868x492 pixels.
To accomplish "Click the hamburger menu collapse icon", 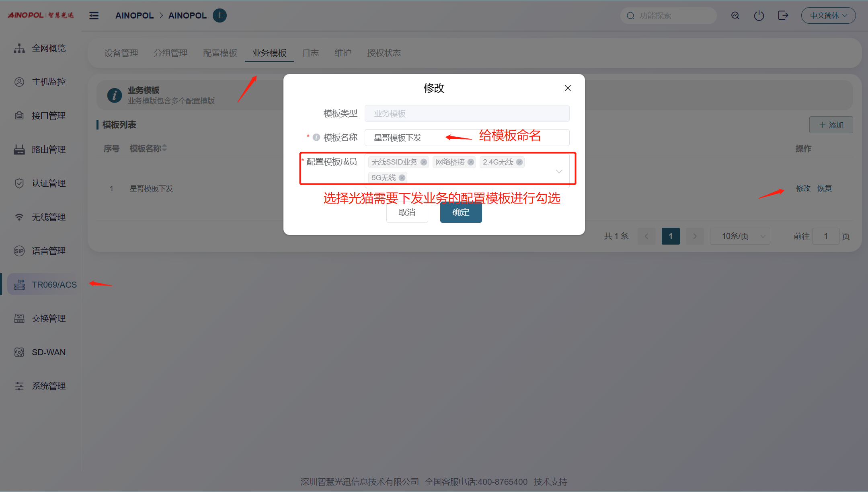I will point(94,16).
